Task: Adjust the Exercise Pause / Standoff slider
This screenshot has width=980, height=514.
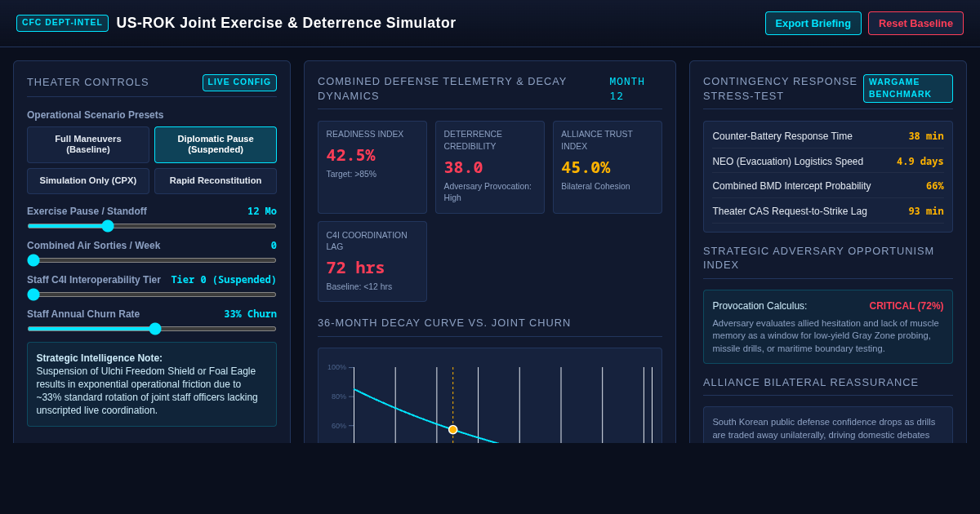Action: click(152, 226)
